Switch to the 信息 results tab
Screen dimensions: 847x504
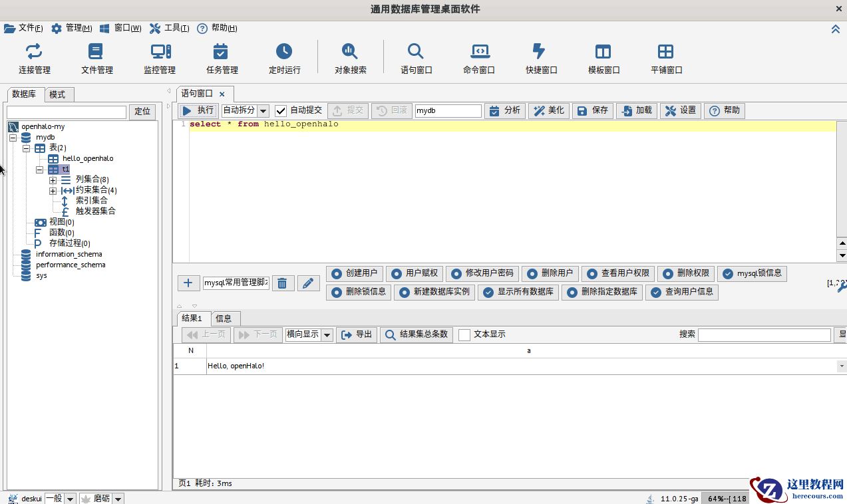224,318
